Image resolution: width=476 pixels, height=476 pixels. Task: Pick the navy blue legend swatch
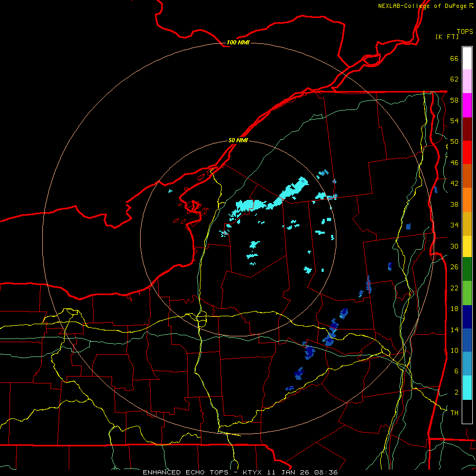pos(467,317)
